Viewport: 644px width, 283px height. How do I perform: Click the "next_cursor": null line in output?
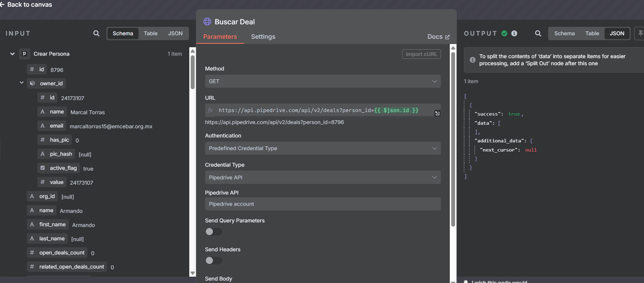pos(508,150)
